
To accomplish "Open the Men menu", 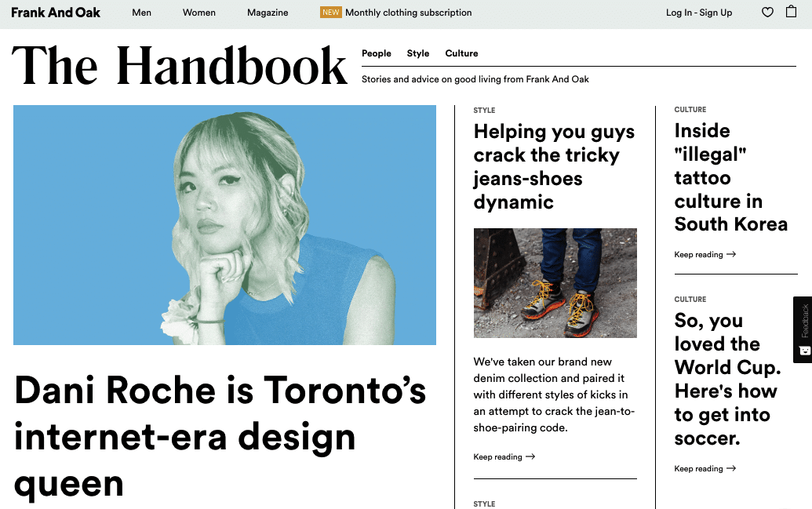I will pyautogui.click(x=141, y=13).
